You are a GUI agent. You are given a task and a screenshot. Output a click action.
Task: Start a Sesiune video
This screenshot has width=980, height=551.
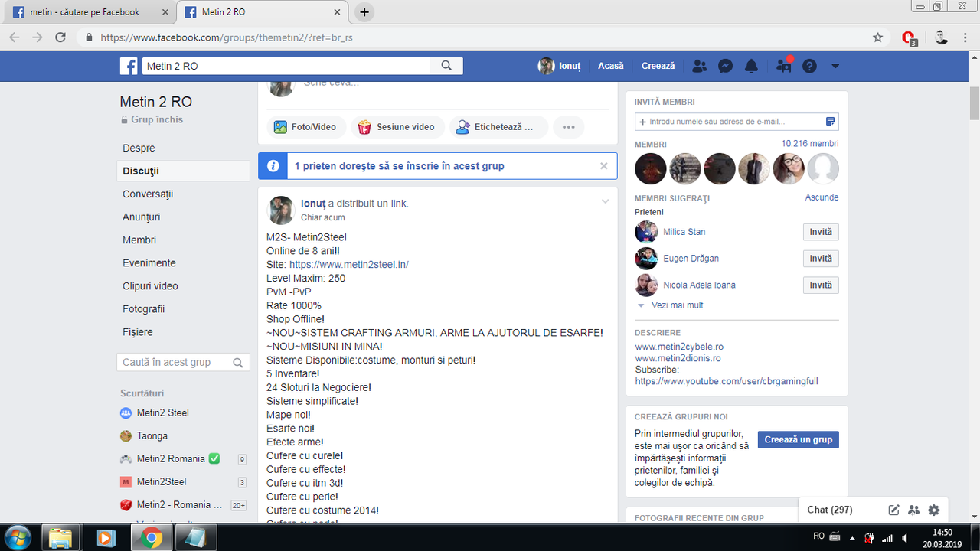pyautogui.click(x=397, y=127)
